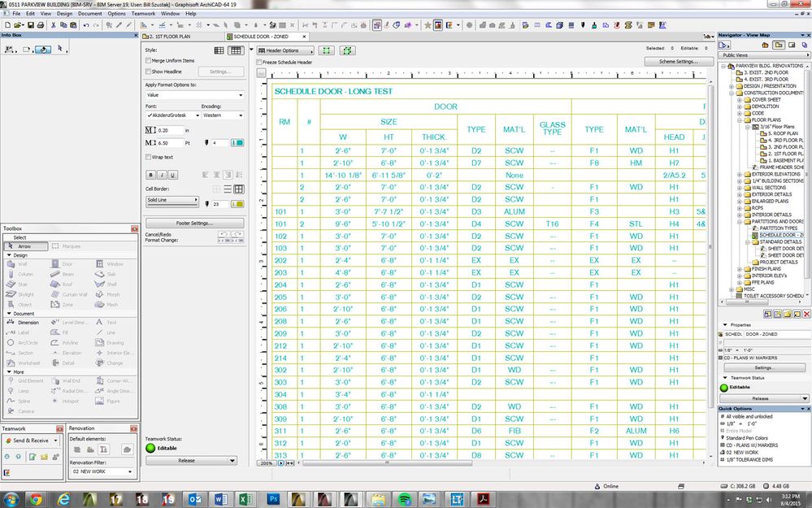Open the Header Options dropdown

coord(284,50)
